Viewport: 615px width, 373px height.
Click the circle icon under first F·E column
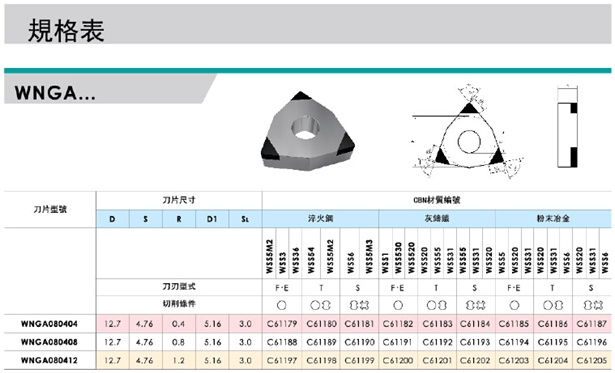point(282,305)
